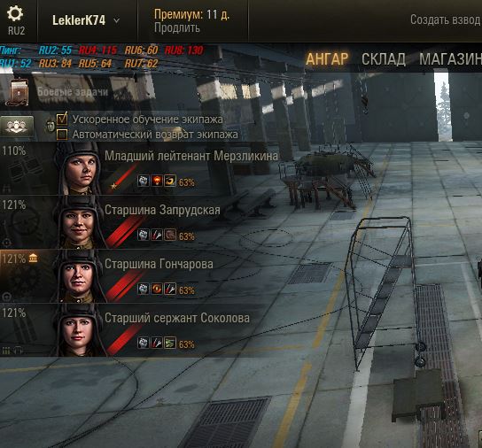Click Соколова's third skill icon
Screen dimensions: 482x448
click(x=170, y=343)
